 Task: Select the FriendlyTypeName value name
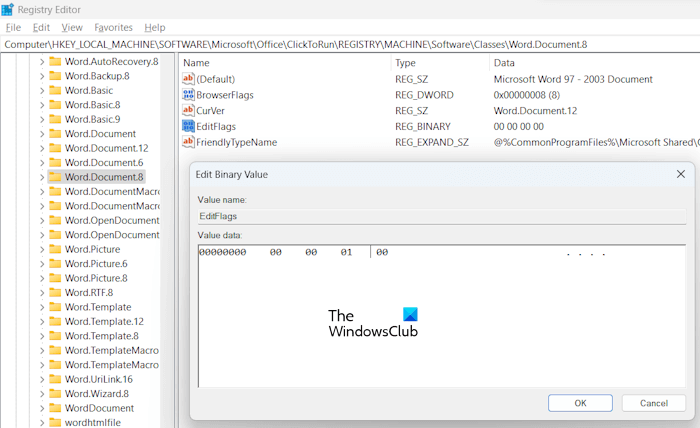click(237, 142)
